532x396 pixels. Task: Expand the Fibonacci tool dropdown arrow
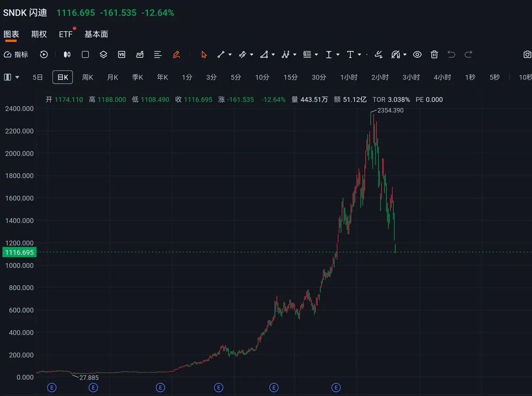pos(317,55)
